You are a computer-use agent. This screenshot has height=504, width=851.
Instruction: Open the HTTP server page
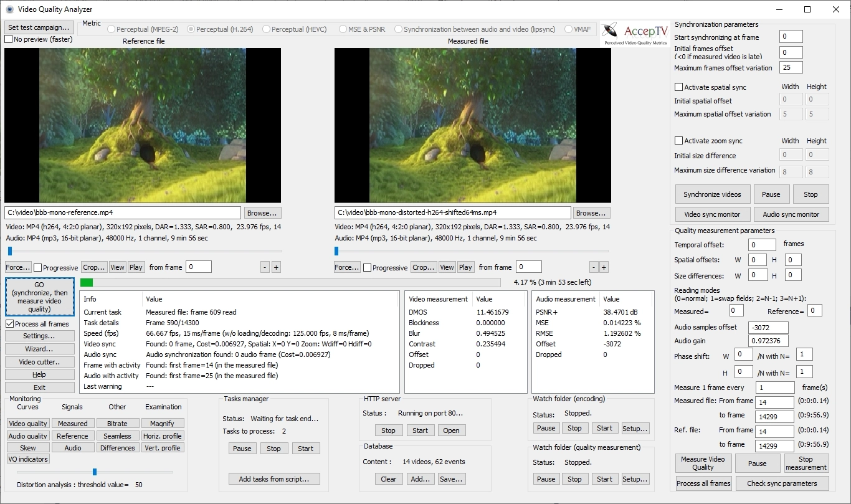(451, 430)
